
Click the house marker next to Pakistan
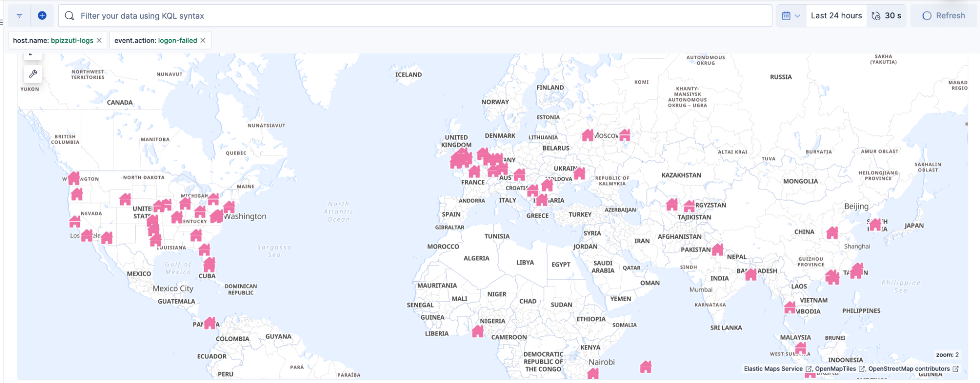[x=718, y=249]
